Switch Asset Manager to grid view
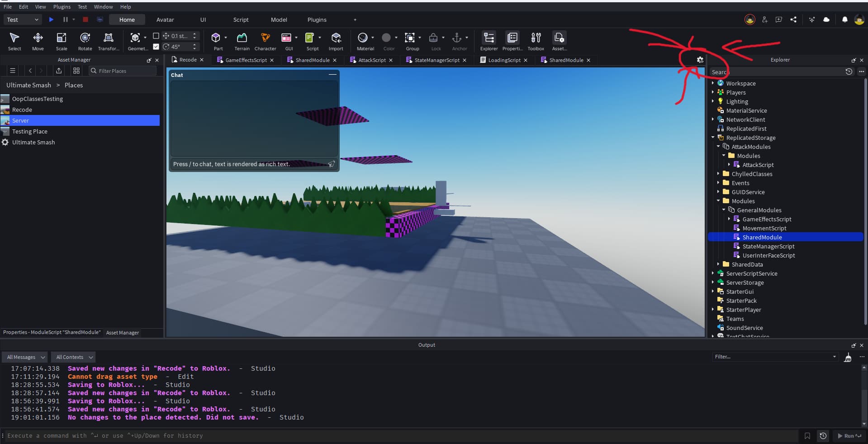 click(76, 71)
